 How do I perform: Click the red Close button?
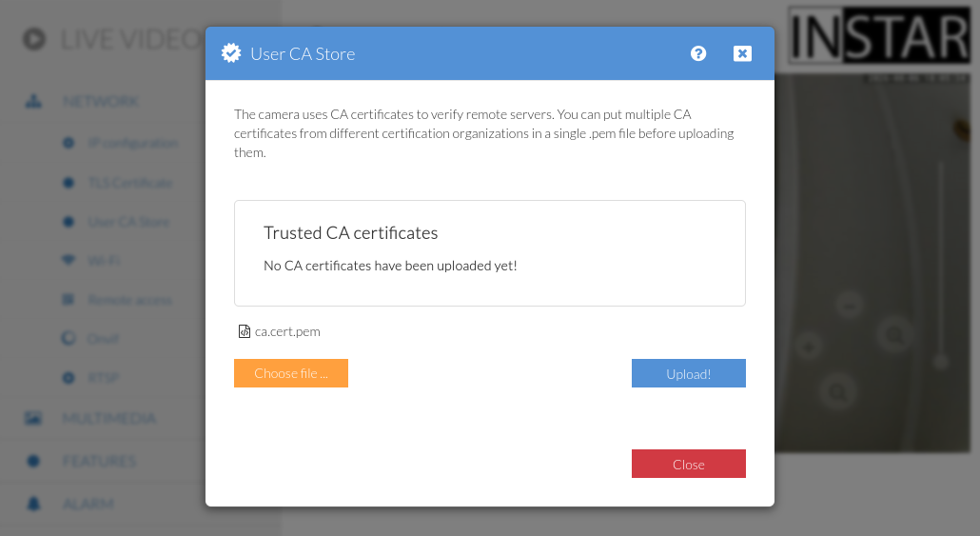pos(688,464)
